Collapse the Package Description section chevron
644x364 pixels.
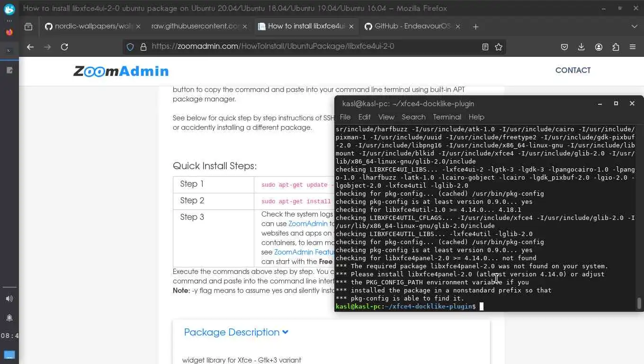coord(285,332)
